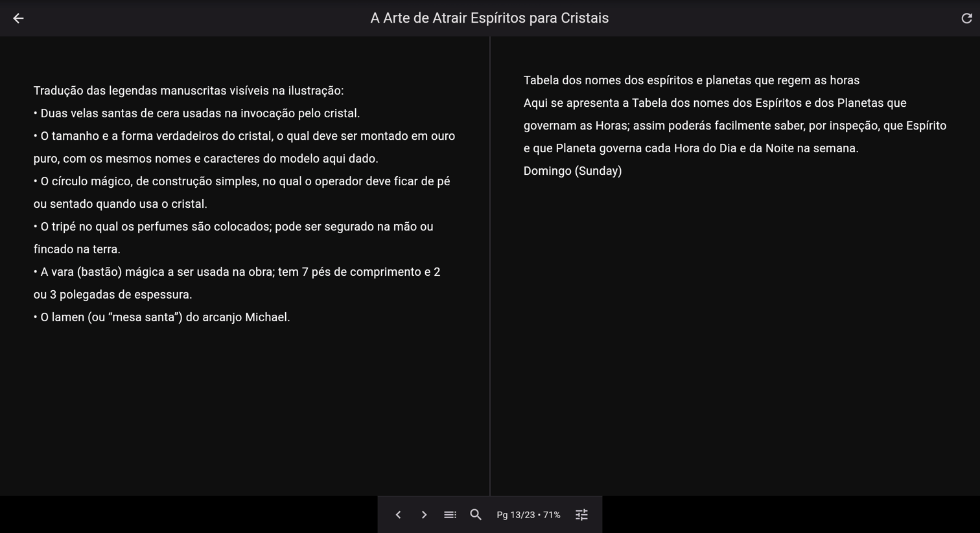Click the book title in header
The image size is (980, 533).
coord(489,18)
